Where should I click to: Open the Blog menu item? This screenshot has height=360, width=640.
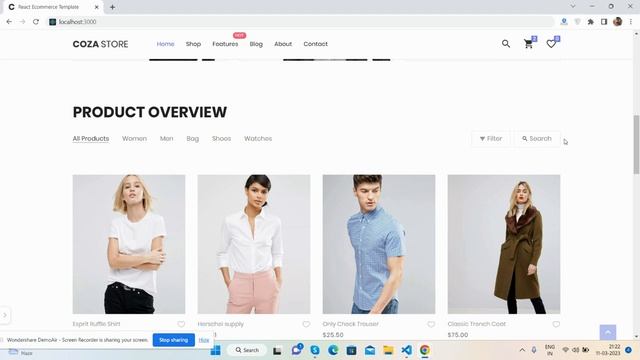click(256, 44)
